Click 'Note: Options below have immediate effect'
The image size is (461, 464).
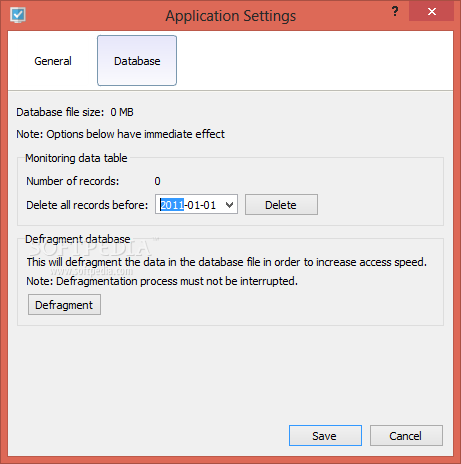point(120,134)
